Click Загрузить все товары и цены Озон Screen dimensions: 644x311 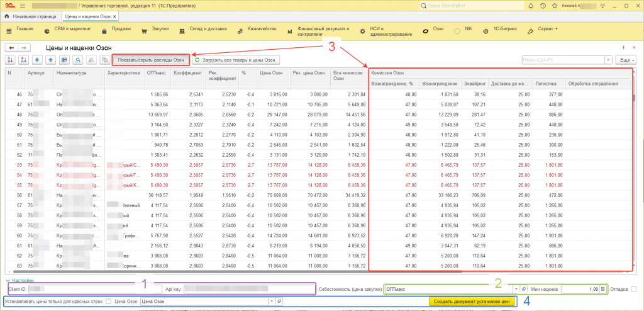pyautogui.click(x=236, y=60)
